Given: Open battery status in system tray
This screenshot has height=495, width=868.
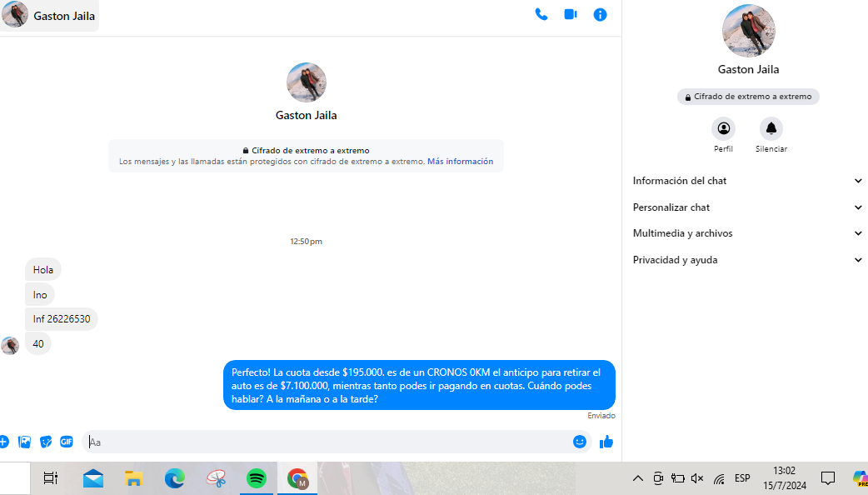Looking at the screenshot, I should (x=677, y=478).
